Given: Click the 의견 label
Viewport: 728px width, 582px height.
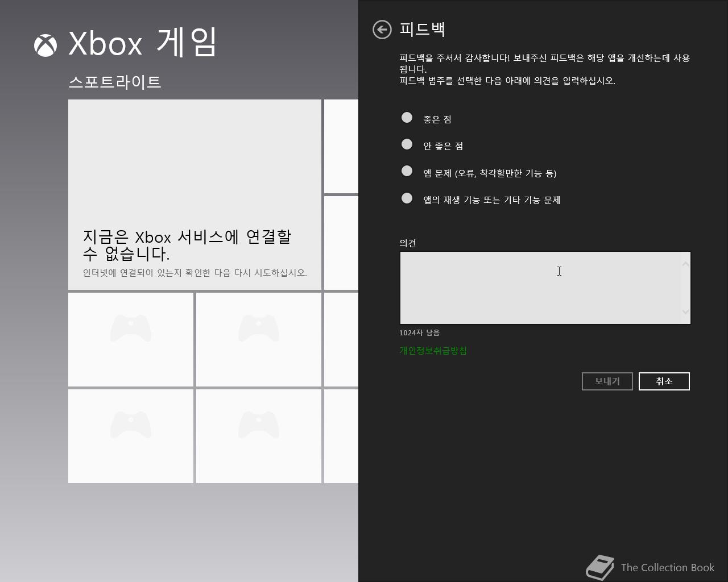Looking at the screenshot, I should 408,243.
